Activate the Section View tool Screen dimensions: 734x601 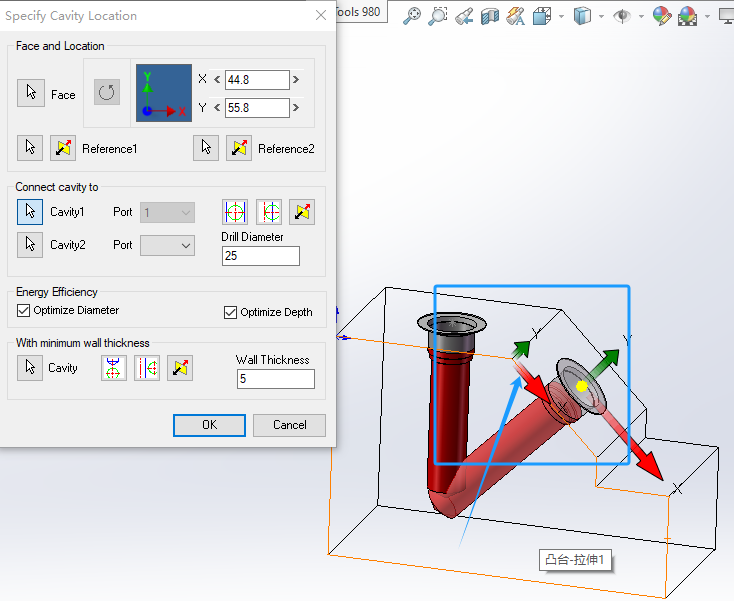click(490, 16)
